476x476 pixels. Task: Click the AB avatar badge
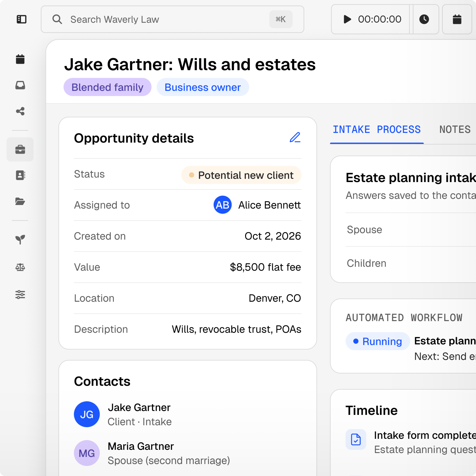click(x=222, y=205)
